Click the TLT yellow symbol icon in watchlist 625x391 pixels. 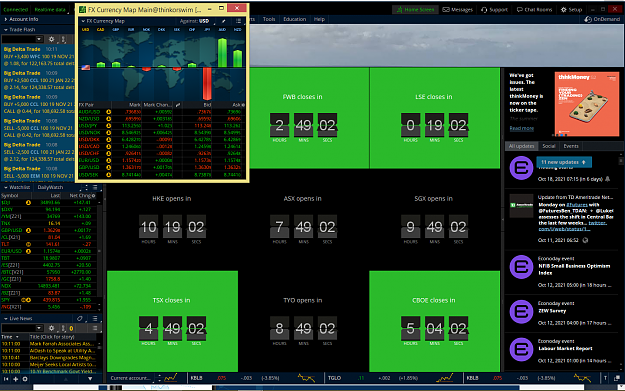pos(28,244)
